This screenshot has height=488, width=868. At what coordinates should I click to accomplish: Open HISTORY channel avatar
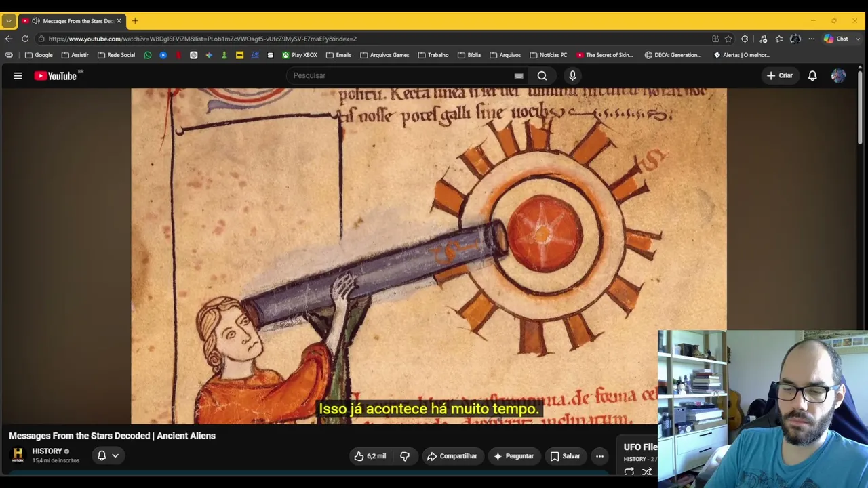click(x=18, y=455)
